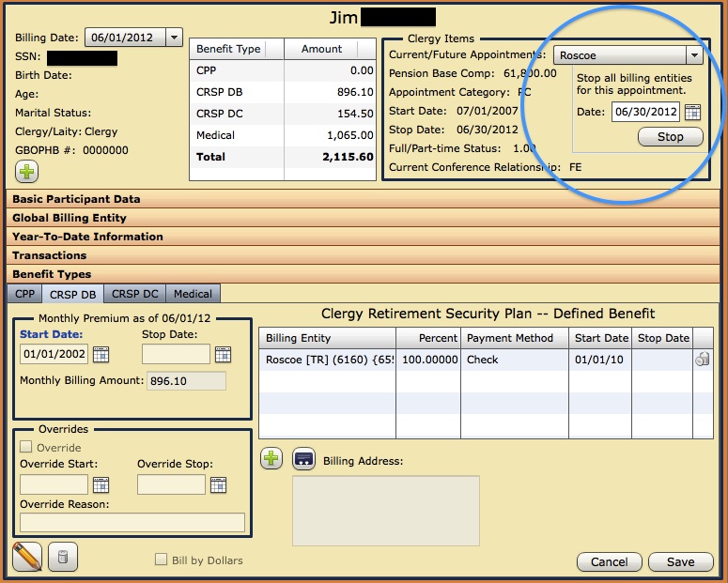Switch to the CRSP DC tab
The image size is (728, 583).
[134, 294]
